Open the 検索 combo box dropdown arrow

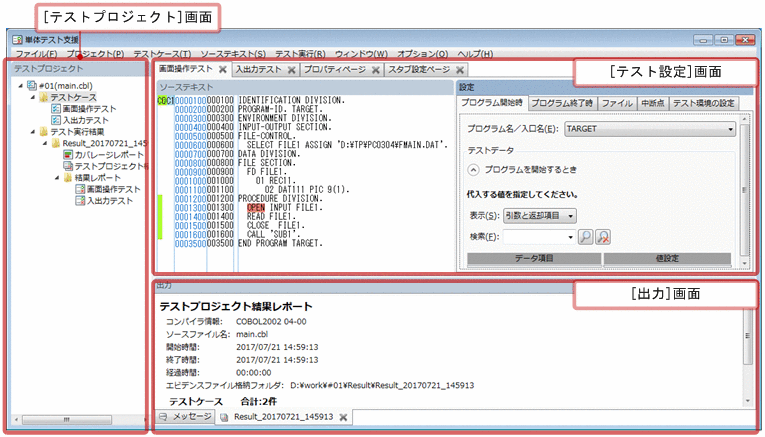tap(570, 237)
